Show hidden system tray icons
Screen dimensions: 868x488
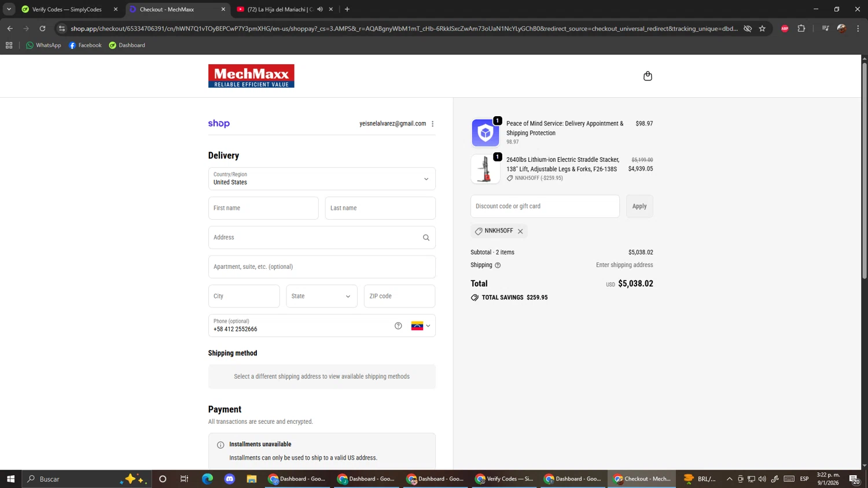[x=729, y=479]
